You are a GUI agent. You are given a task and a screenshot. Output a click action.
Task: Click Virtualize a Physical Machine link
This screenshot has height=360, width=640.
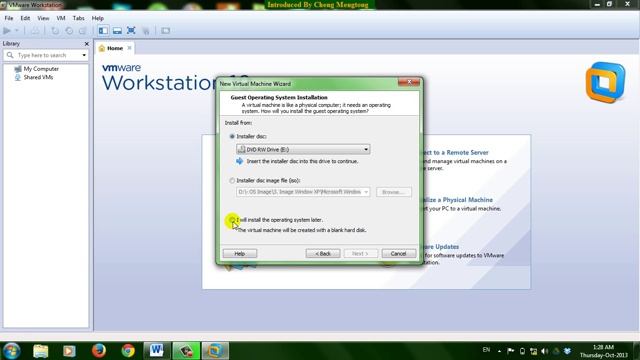pos(457,200)
